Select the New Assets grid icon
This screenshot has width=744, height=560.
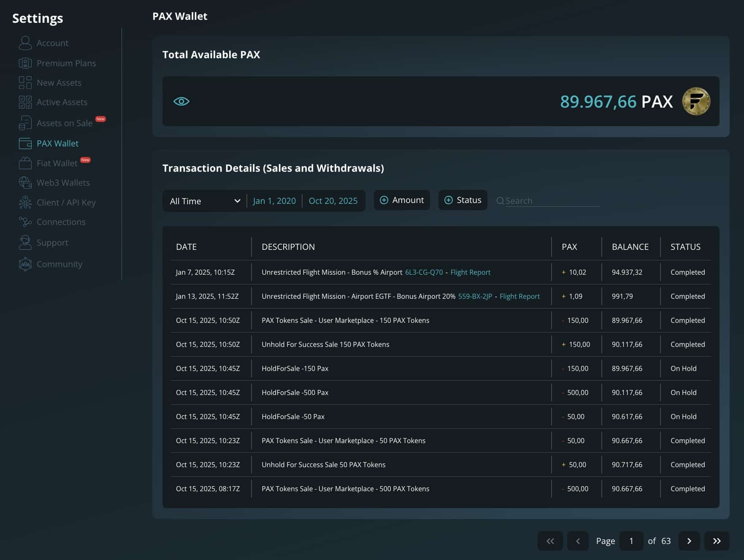[25, 83]
